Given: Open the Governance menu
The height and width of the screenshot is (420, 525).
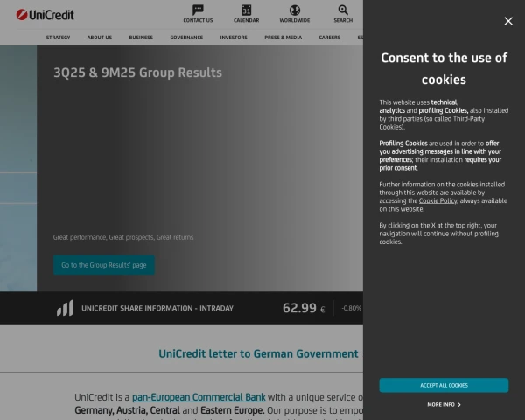Looking at the screenshot, I should [x=186, y=38].
